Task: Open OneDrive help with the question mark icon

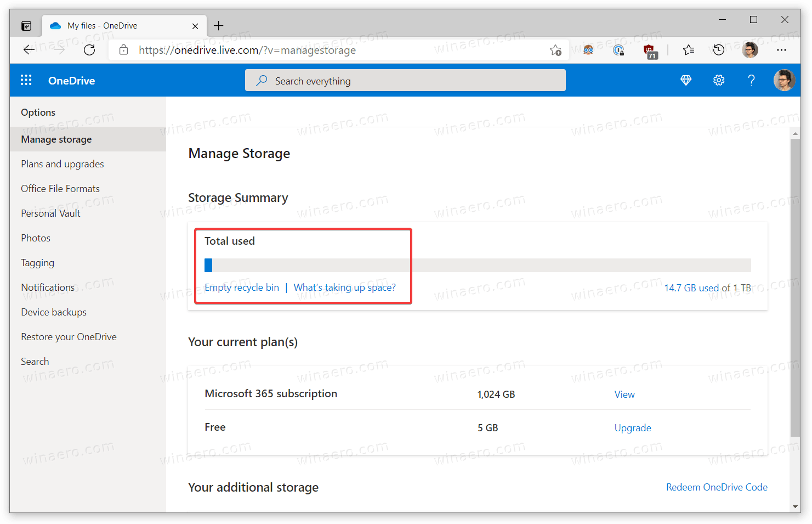Action: coord(751,80)
